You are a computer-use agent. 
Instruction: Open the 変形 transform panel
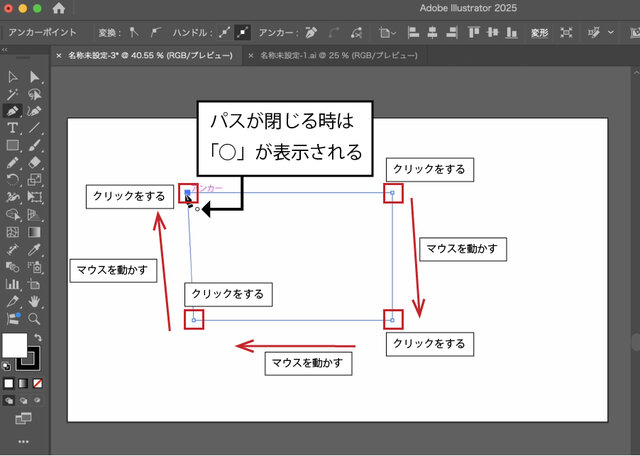click(x=539, y=33)
